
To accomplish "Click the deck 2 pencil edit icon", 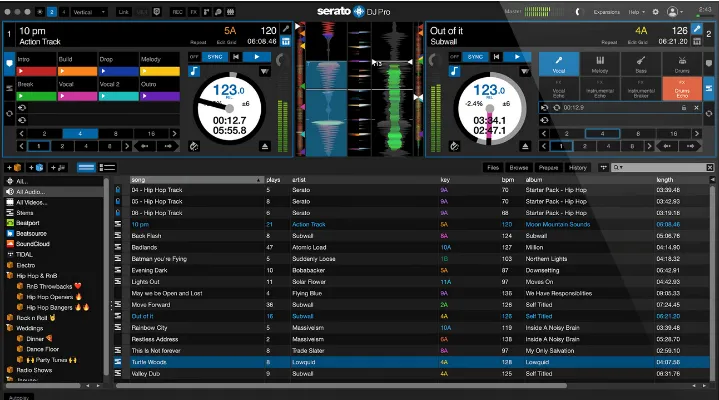I will pos(697,29).
